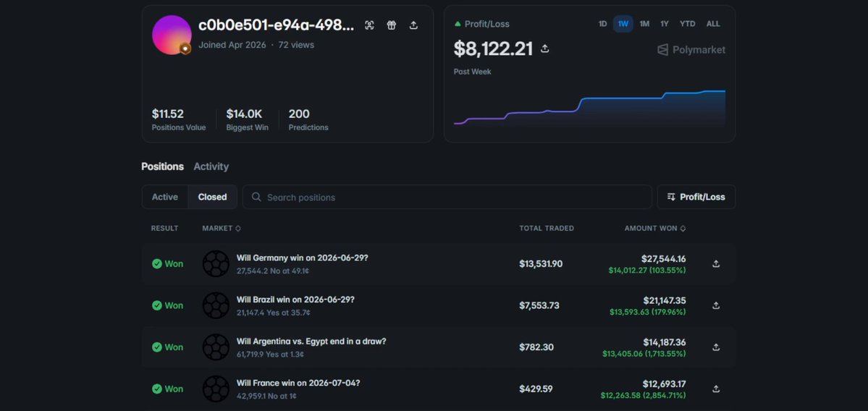Click soccer ball icon for Brazil market

pos(216,305)
